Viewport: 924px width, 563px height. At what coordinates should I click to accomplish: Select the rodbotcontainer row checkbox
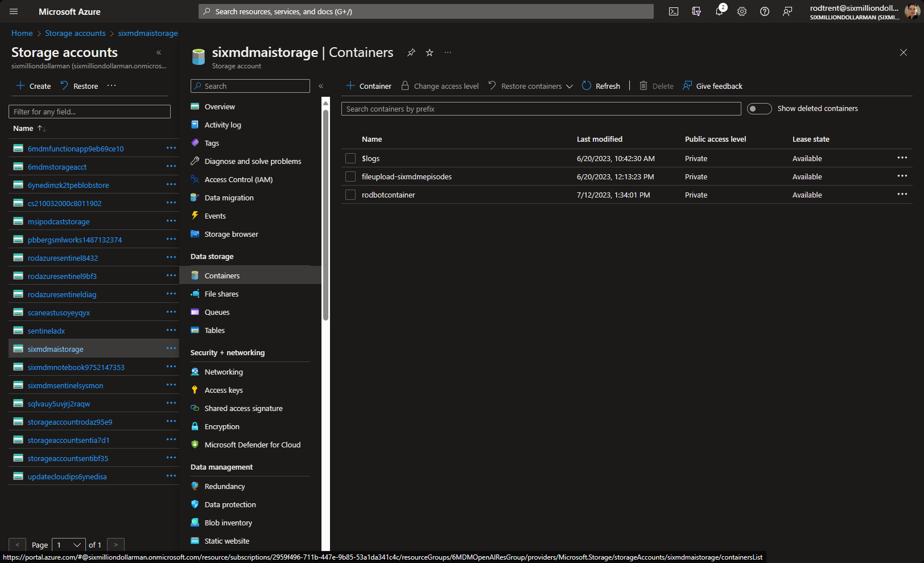[350, 195]
